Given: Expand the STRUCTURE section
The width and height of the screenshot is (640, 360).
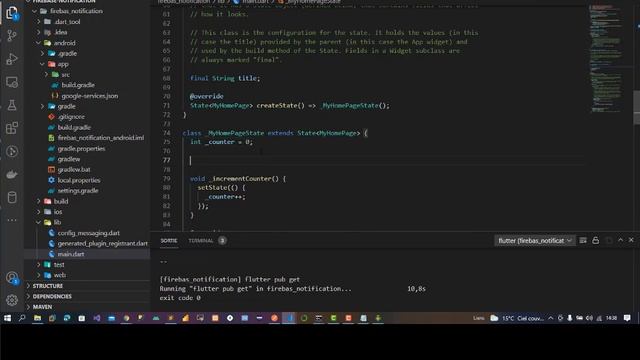Looking at the screenshot, I should point(48,286).
